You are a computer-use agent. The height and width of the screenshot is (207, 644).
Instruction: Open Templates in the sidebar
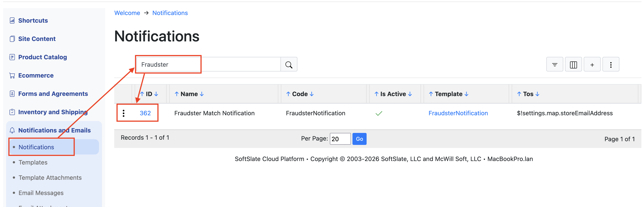click(33, 162)
